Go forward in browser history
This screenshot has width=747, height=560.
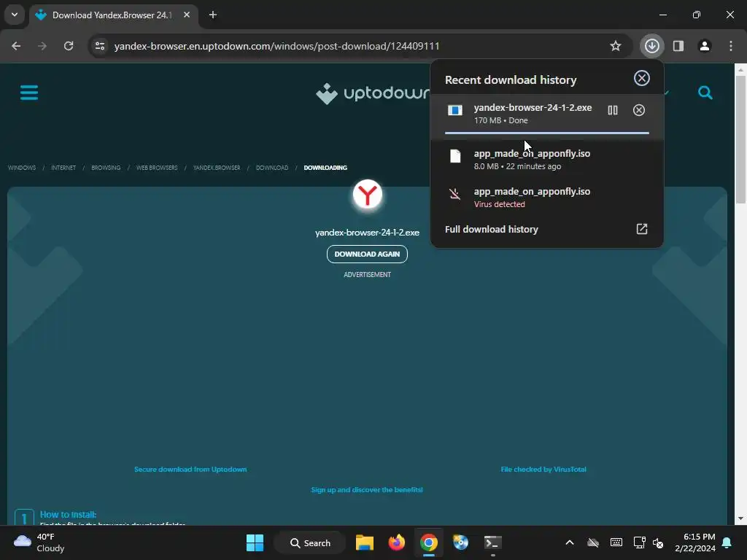click(x=42, y=46)
